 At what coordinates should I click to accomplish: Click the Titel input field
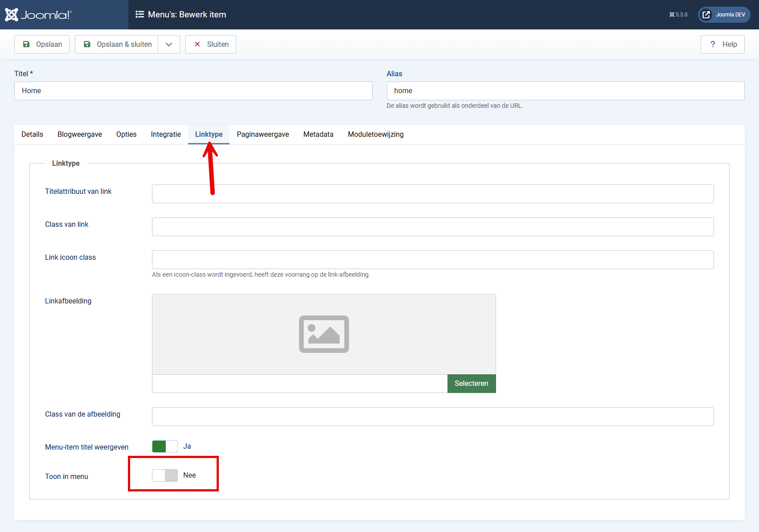[x=193, y=91]
